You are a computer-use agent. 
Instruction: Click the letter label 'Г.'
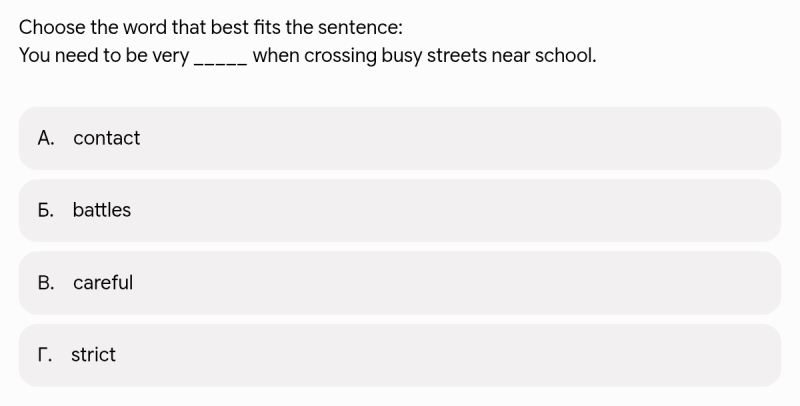click(45, 355)
